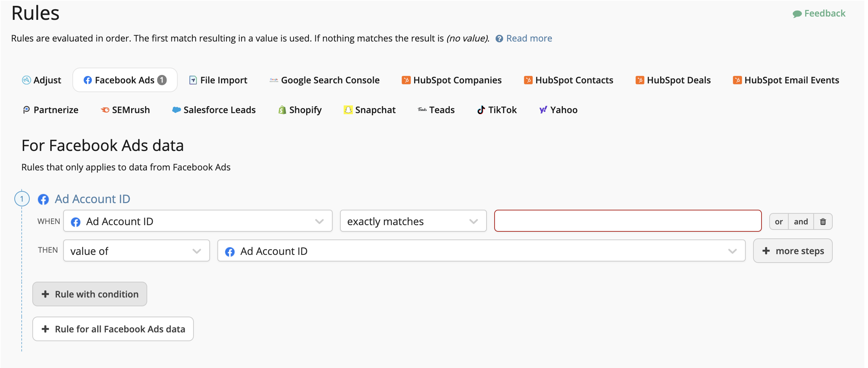Select the Shopify tab
This screenshot has width=868, height=368.
point(300,110)
